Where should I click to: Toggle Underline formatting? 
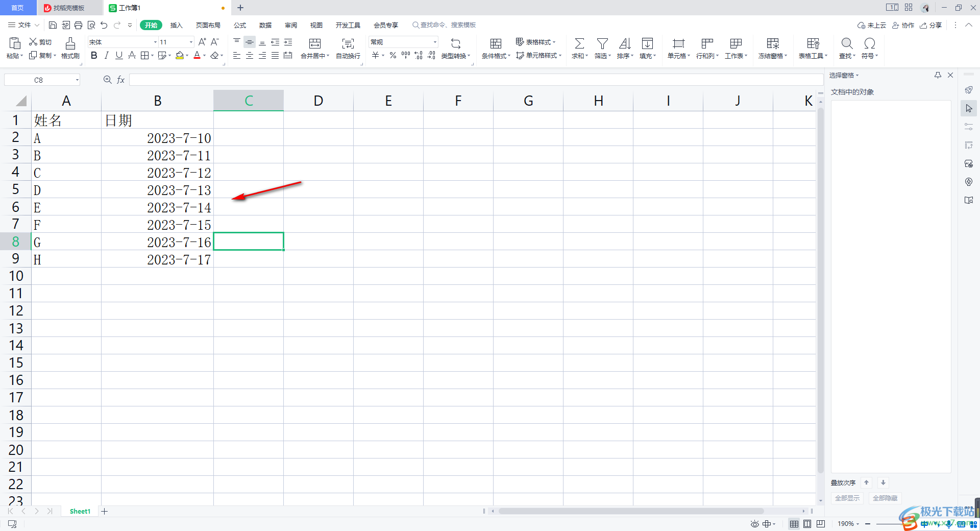119,55
